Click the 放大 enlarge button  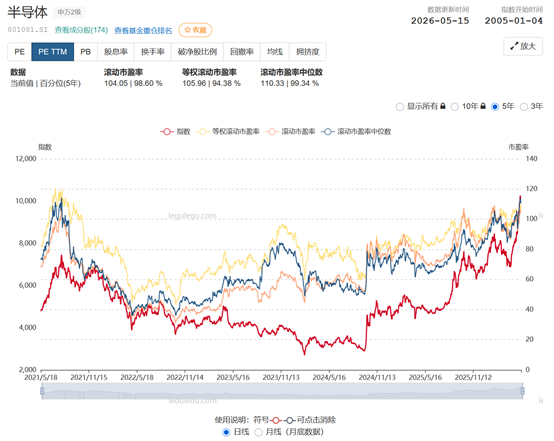pyautogui.click(x=523, y=46)
